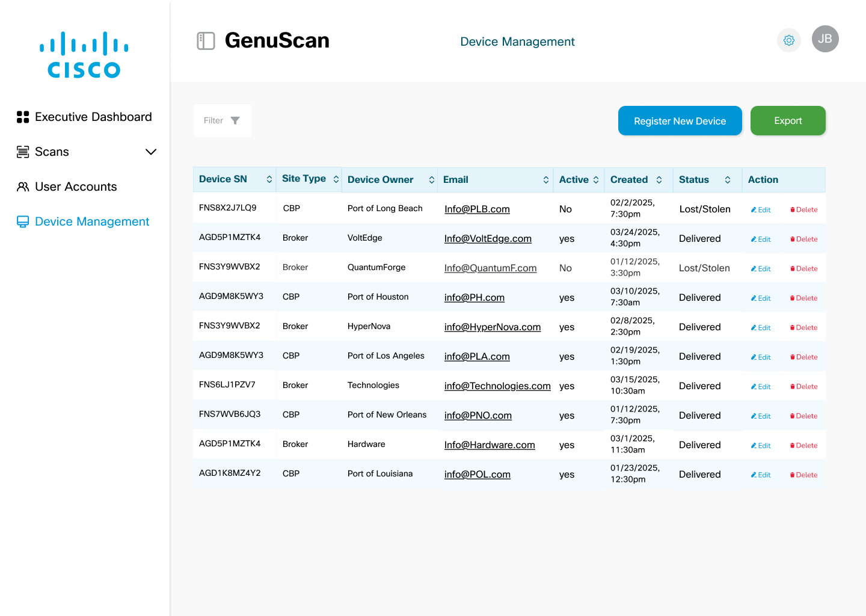Click Edit for Port of Long Beach row
The width and height of the screenshot is (866, 616).
click(x=761, y=210)
